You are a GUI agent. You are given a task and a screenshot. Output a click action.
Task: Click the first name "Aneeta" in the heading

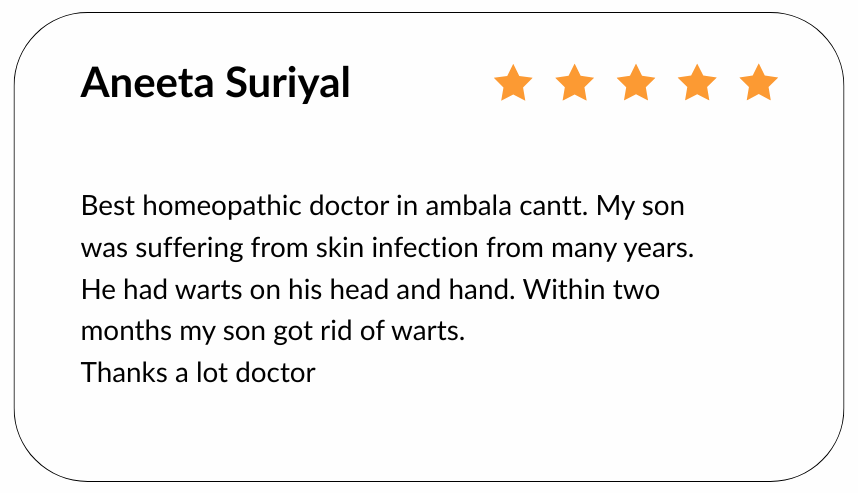pos(143,84)
